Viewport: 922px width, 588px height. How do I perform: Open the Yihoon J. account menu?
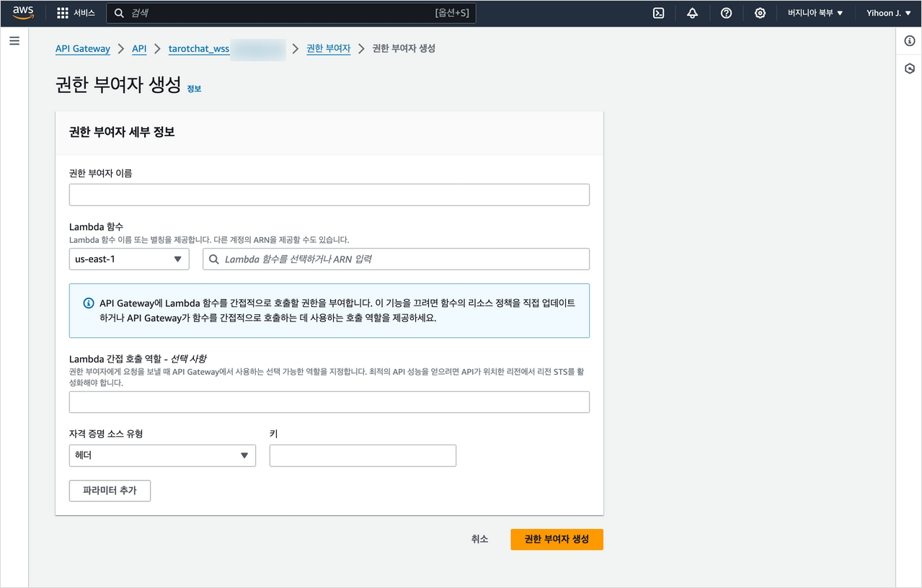(888, 13)
